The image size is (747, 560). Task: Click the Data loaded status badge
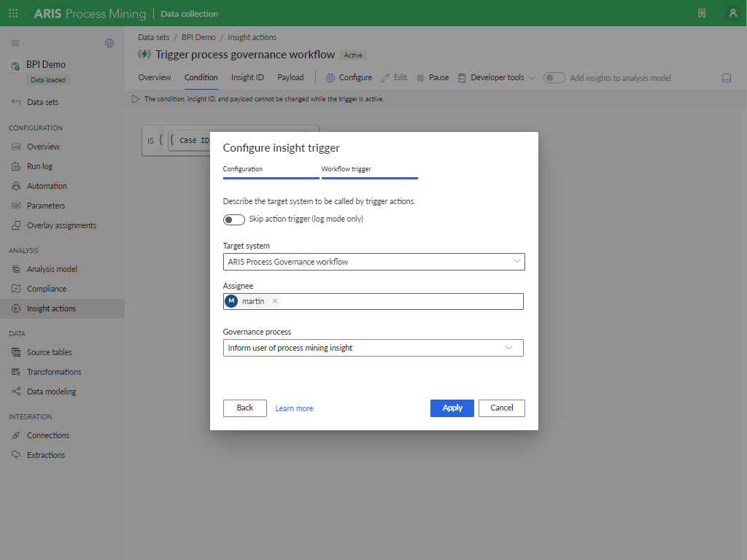tap(48, 80)
